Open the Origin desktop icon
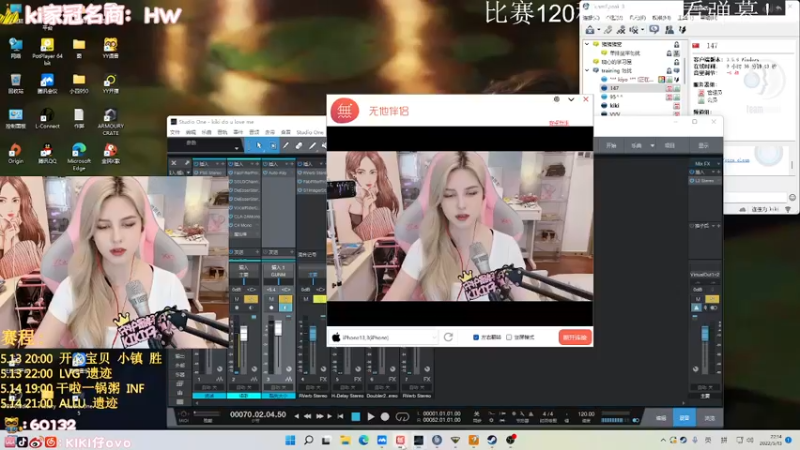The height and width of the screenshot is (450, 800). click(x=15, y=153)
